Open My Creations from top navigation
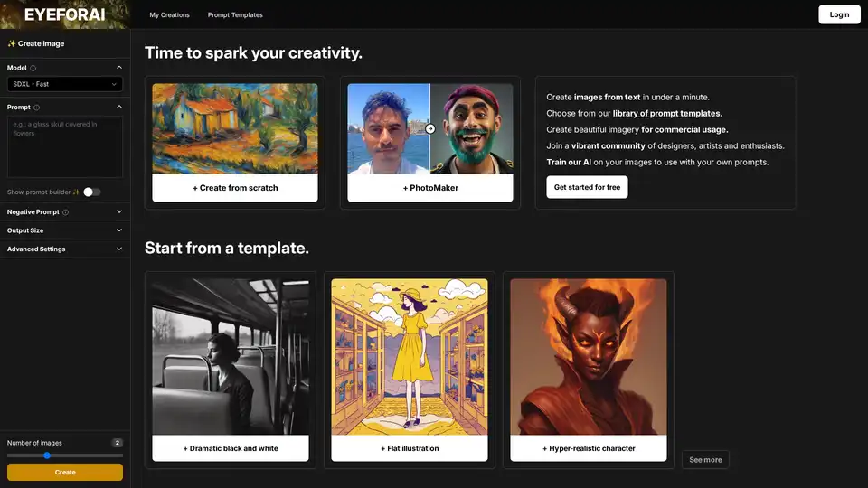Image resolution: width=868 pixels, height=488 pixels. (x=169, y=15)
